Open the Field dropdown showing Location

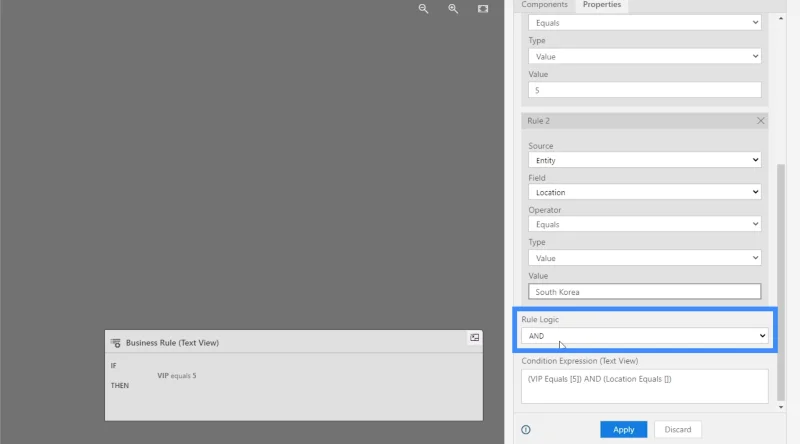tap(645, 192)
